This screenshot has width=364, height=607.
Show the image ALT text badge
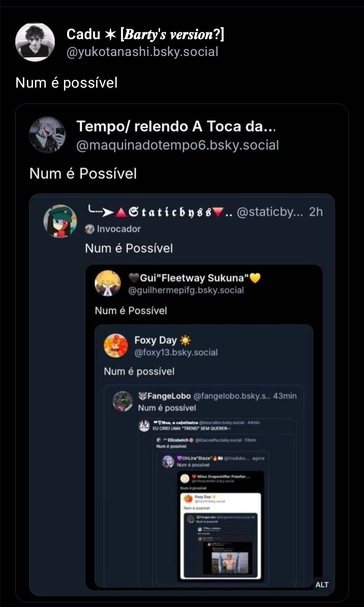[322, 584]
